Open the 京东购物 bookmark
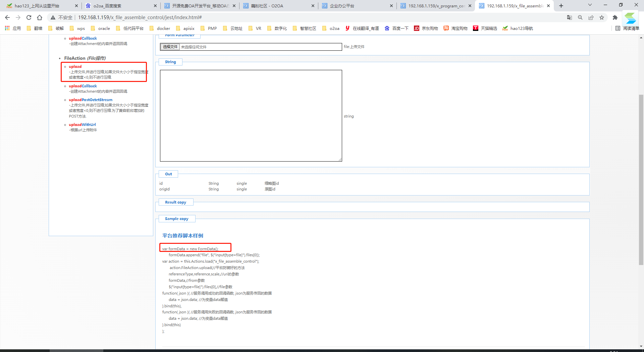Screen dimensions: 644x352 pyautogui.click(x=426, y=28)
